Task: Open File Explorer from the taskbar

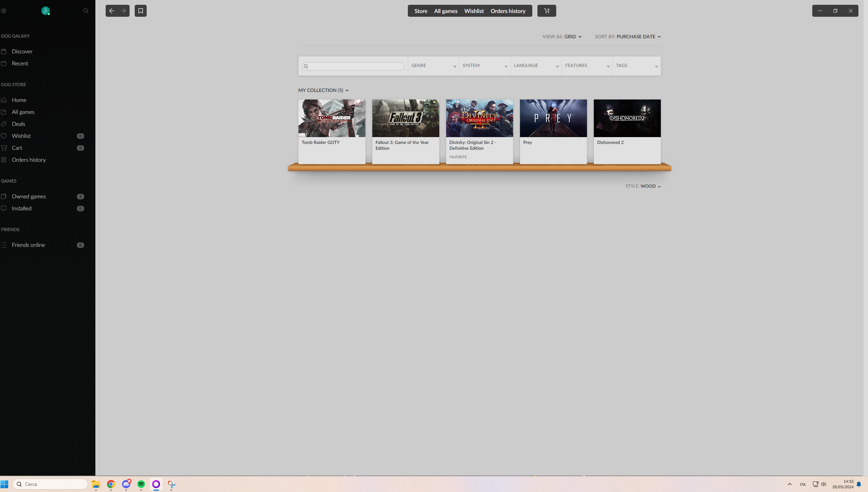Action: 96,484
